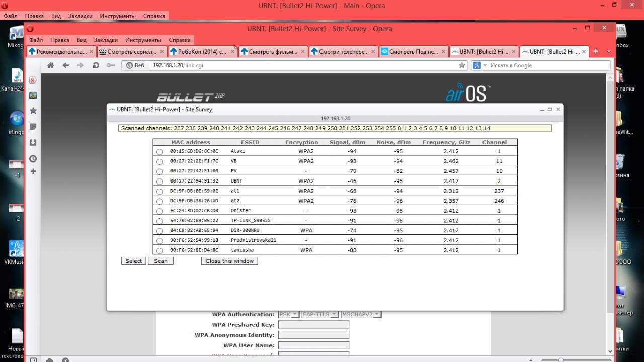Viewport: 644px width, 362px height.
Task: Open the Закладки menu in Site Survey window
Action: pos(106,40)
